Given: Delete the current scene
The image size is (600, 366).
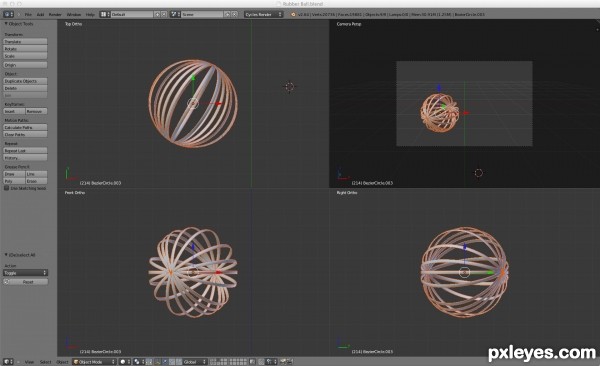Looking at the screenshot, I should pos(235,15).
